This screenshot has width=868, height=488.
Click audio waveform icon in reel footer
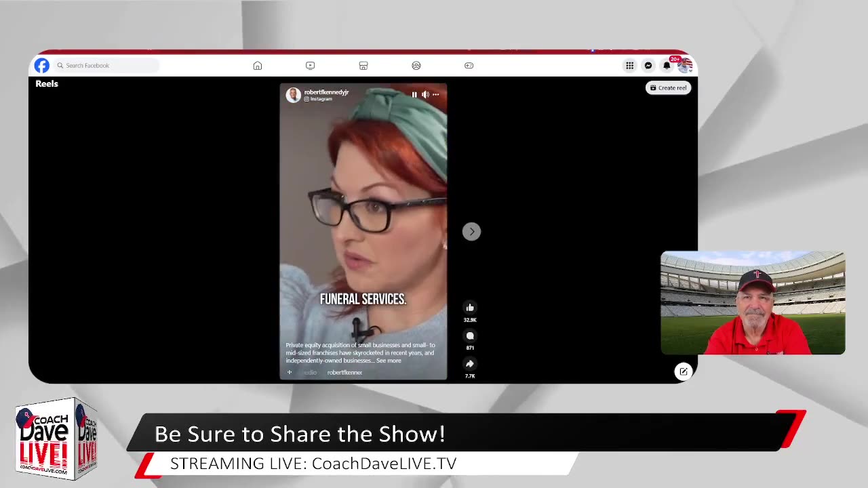click(x=290, y=372)
